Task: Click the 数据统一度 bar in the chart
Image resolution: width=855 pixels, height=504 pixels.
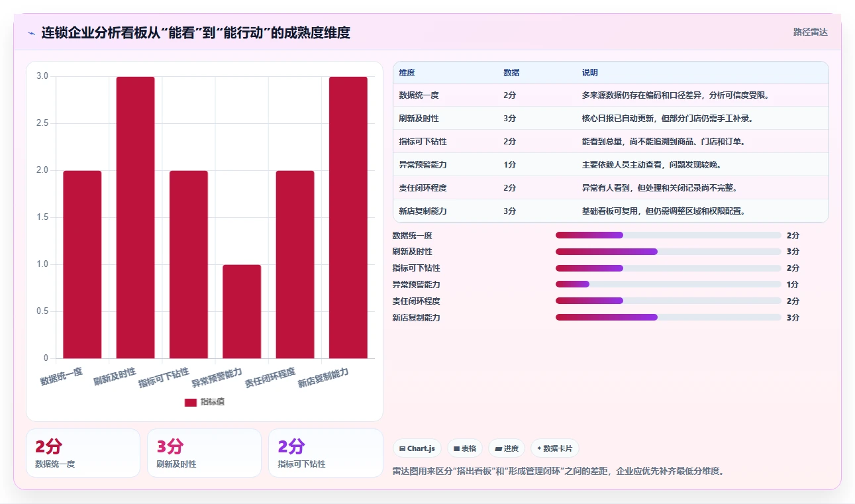Action: click(x=82, y=264)
